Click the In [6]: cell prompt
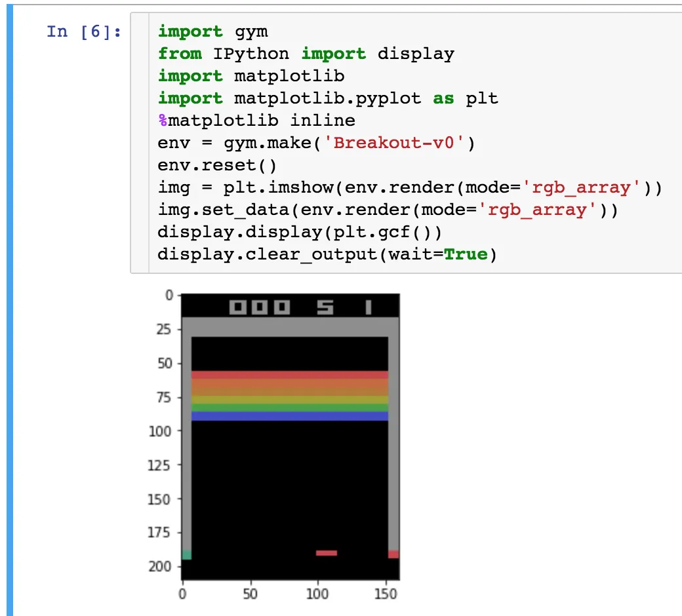682x616 pixels. [84, 31]
